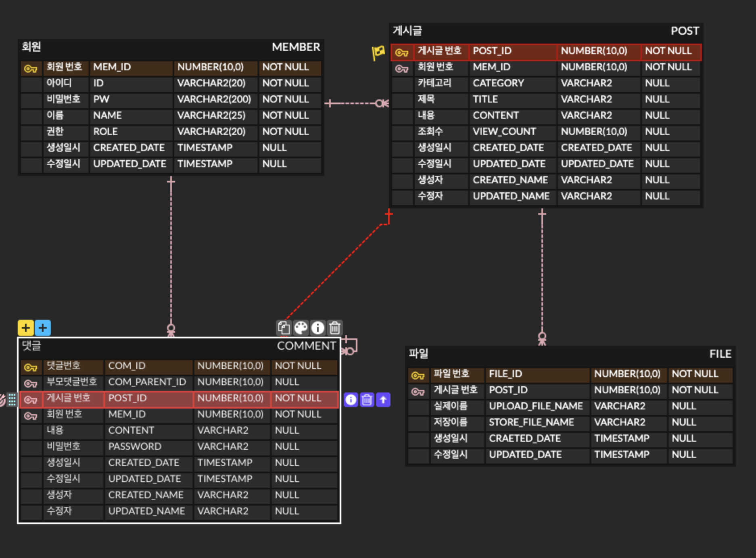The width and height of the screenshot is (756, 558).
Task: Click the 게시글 logical name of POST table
Action: tap(407, 31)
